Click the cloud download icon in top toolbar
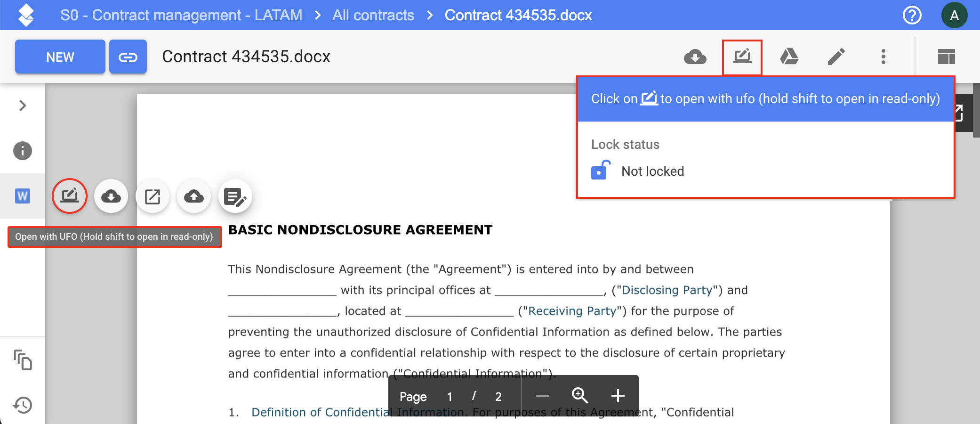This screenshot has width=980, height=424. point(695,57)
